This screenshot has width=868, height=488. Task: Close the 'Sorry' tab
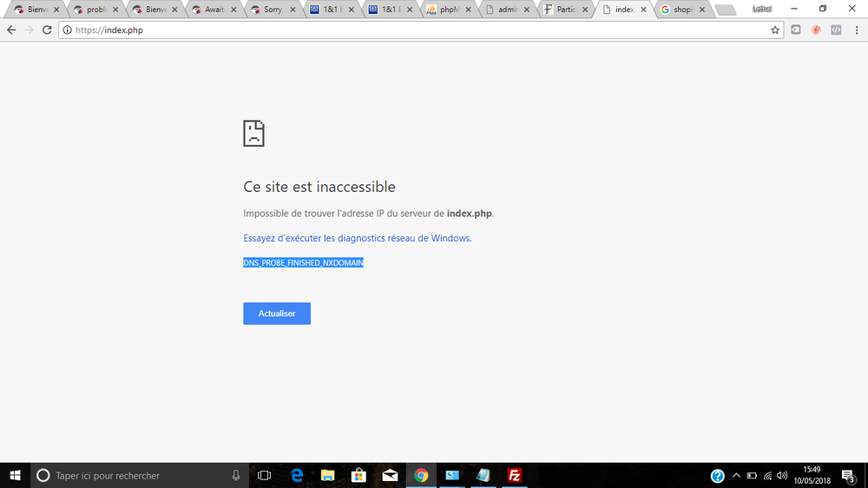[293, 10]
